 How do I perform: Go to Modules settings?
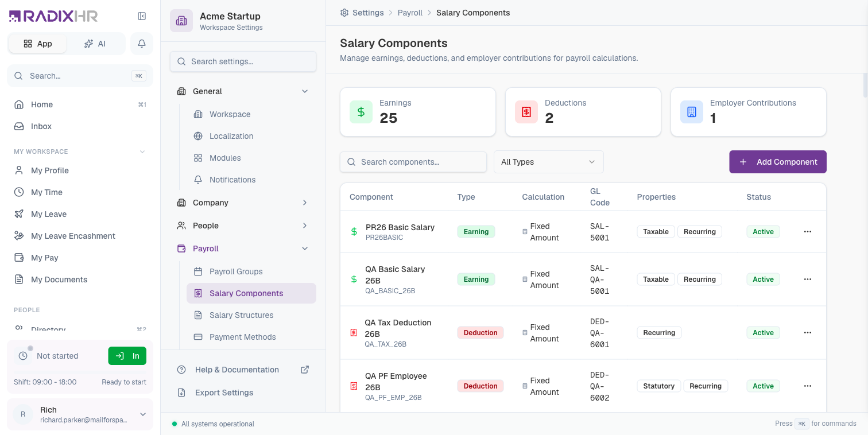pos(251,158)
